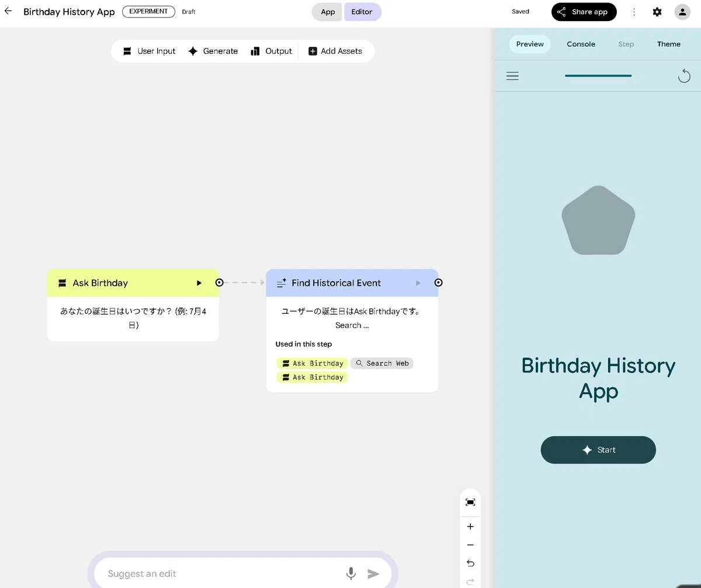Click the preview progress bar

tap(598, 76)
